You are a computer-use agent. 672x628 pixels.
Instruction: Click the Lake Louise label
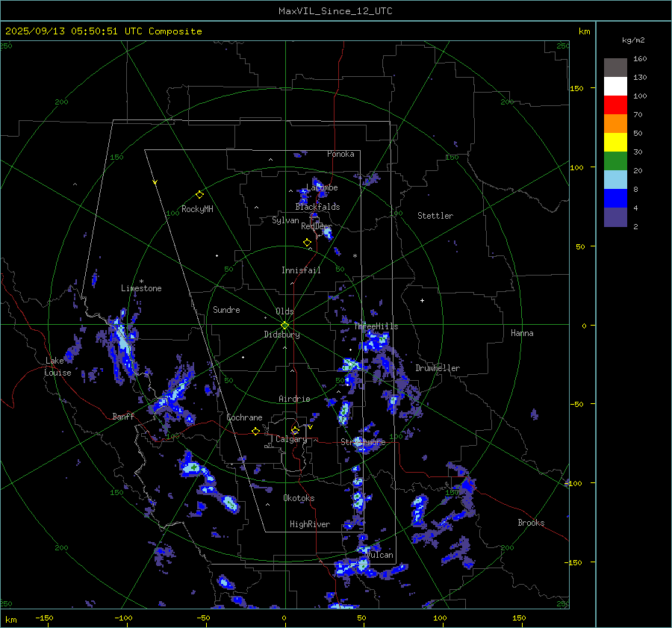point(57,367)
